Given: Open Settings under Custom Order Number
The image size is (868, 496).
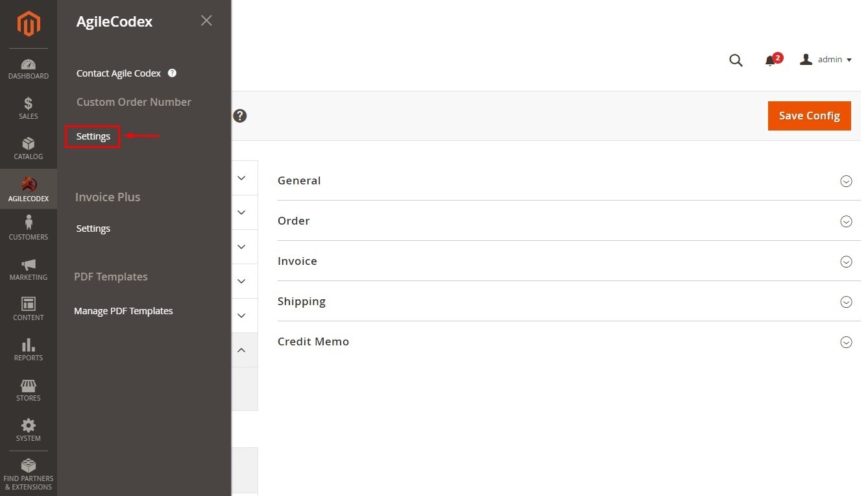Looking at the screenshot, I should [x=93, y=136].
